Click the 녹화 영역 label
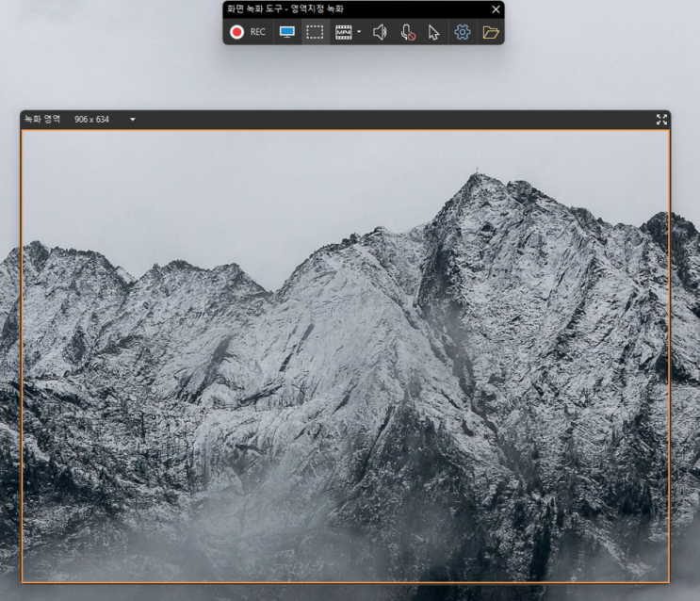The height and width of the screenshot is (601, 700). tap(42, 119)
